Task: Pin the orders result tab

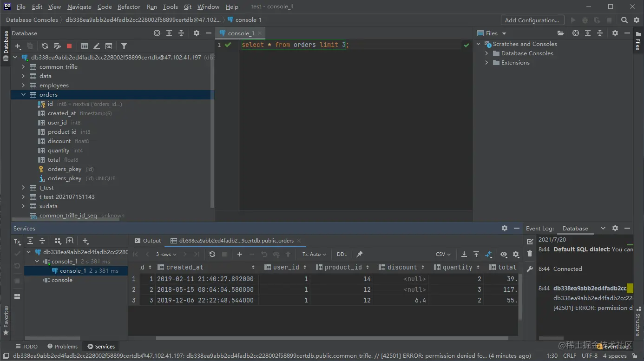Action: [x=359, y=254]
